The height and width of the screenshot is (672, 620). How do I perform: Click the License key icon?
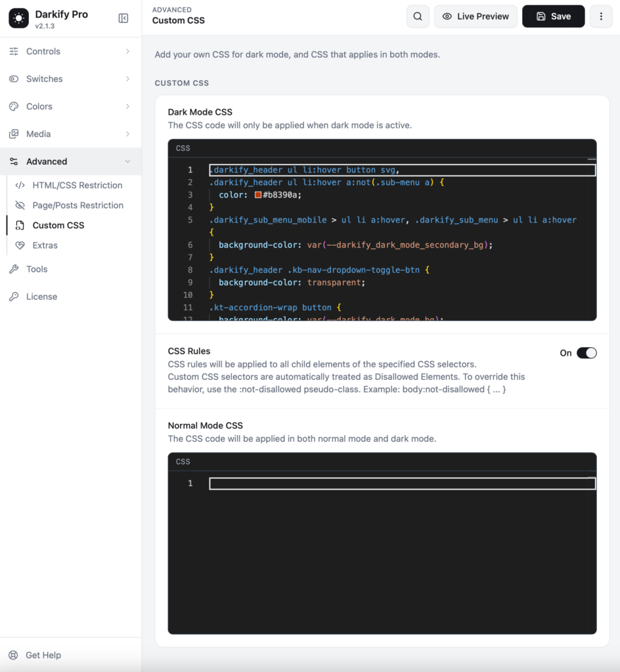tap(14, 297)
